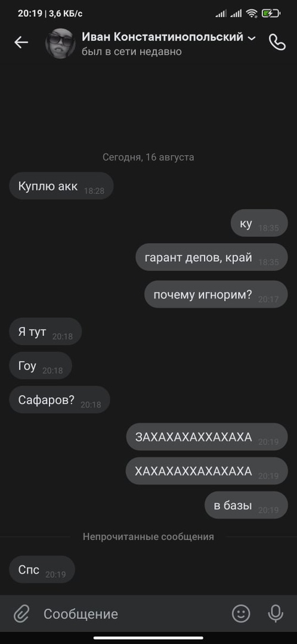Tap the 'Сафаров?' message bubble
297x644 pixels.
click(x=60, y=400)
